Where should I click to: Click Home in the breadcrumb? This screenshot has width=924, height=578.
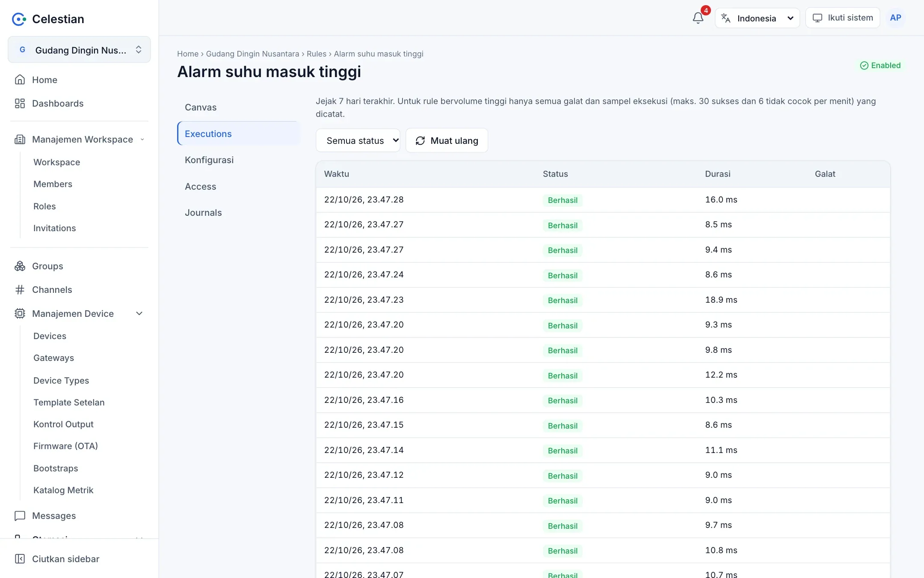point(188,54)
